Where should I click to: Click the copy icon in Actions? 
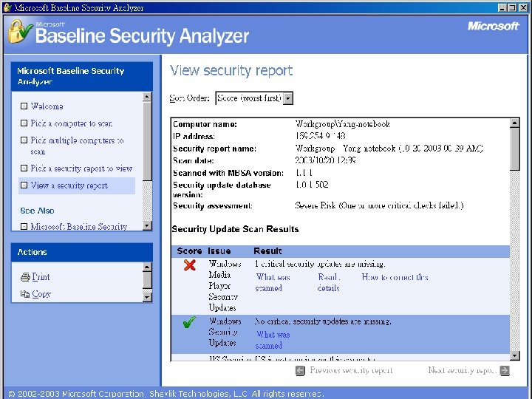tap(25, 294)
